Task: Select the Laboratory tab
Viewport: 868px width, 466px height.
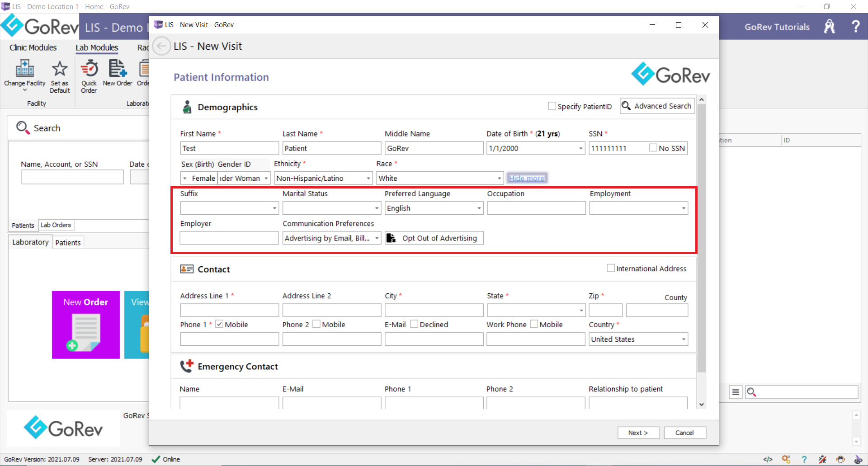Action: [30, 242]
